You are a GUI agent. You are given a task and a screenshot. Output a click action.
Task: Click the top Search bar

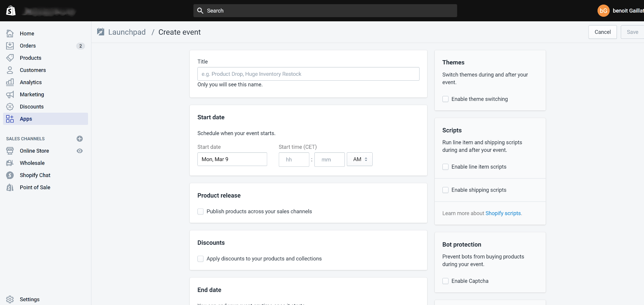click(x=325, y=11)
